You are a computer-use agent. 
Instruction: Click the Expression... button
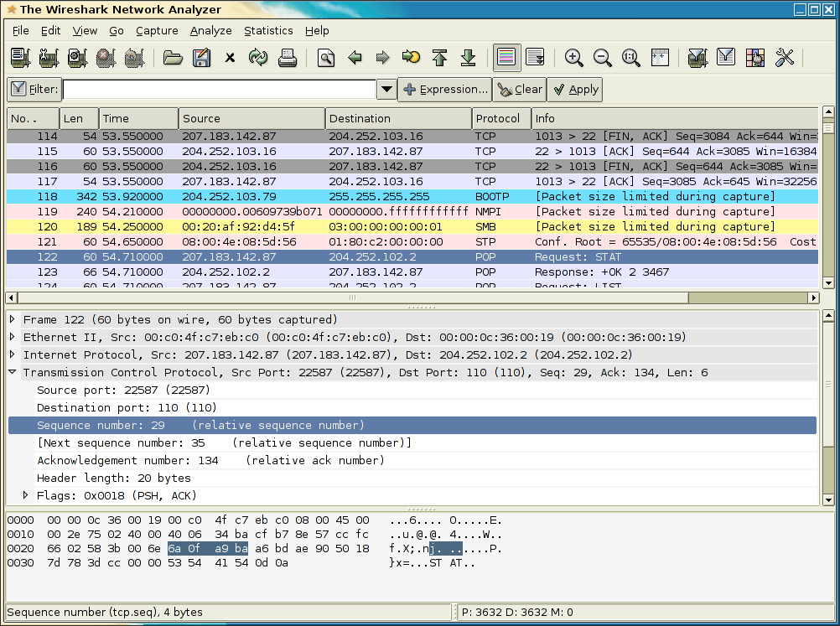(444, 89)
